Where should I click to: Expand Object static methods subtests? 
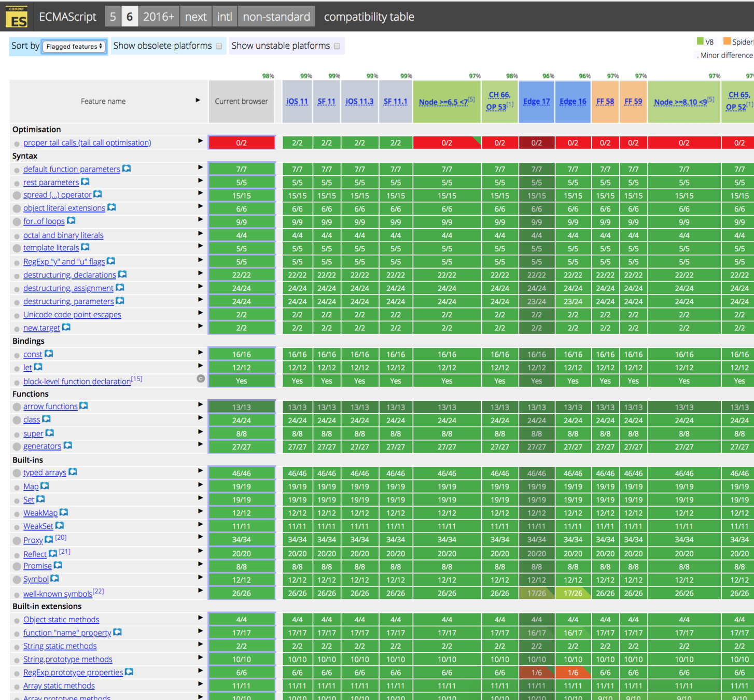point(200,618)
